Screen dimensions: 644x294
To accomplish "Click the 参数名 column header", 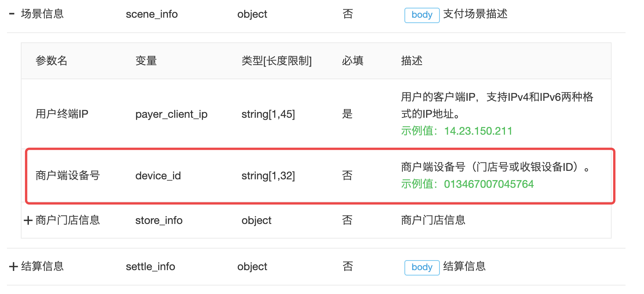I will click(x=52, y=61).
